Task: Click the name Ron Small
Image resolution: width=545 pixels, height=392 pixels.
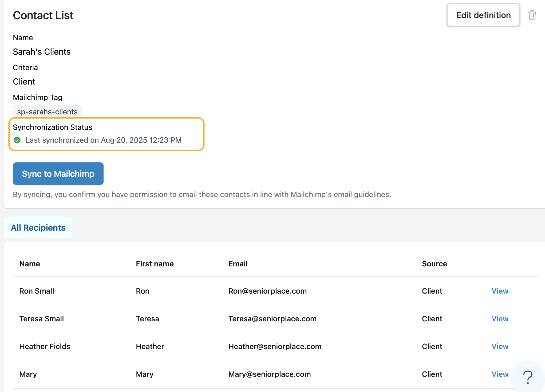Action: [x=37, y=291]
